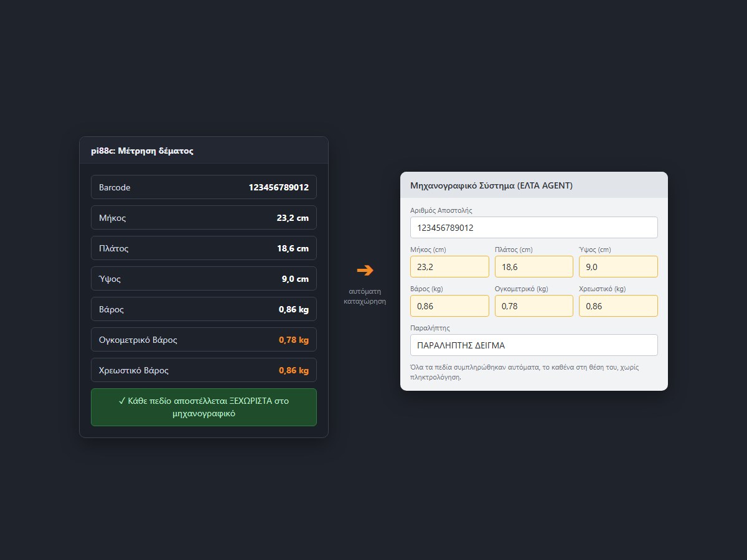This screenshot has width=747, height=560.
Task: Select the Ογκομετρικό Βάρος 0,78 kg value
Action: pyautogui.click(x=294, y=340)
